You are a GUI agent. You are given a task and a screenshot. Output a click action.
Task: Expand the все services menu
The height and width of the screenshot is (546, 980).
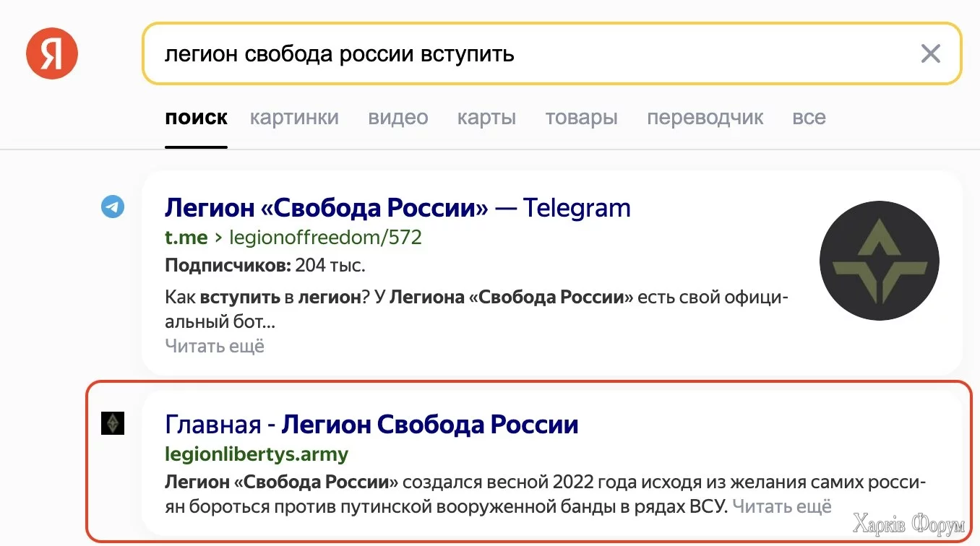pyautogui.click(x=809, y=118)
